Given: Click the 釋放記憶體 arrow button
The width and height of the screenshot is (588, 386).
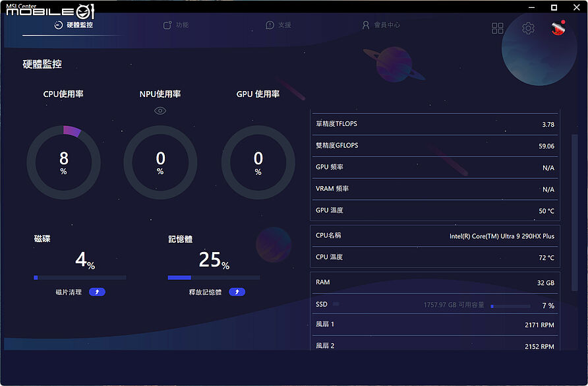Looking at the screenshot, I should [x=237, y=292].
